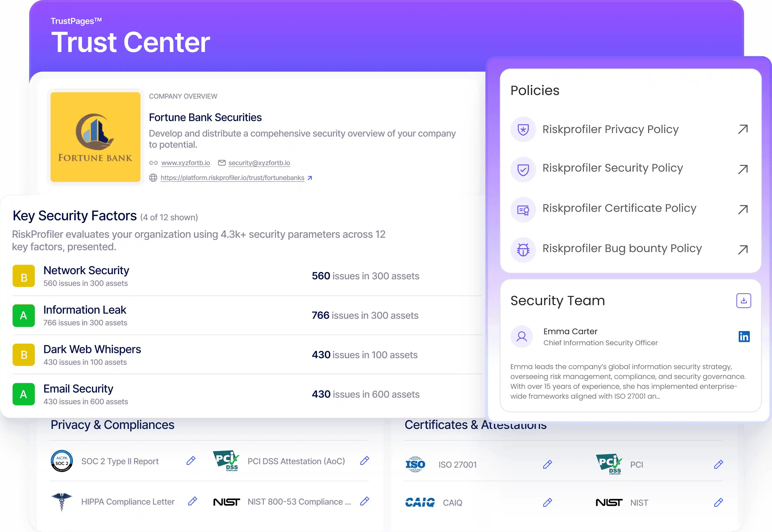The height and width of the screenshot is (532, 772).
Task: Click the edit pencil beside SOC 2 Type II Report
Action: [x=191, y=461]
